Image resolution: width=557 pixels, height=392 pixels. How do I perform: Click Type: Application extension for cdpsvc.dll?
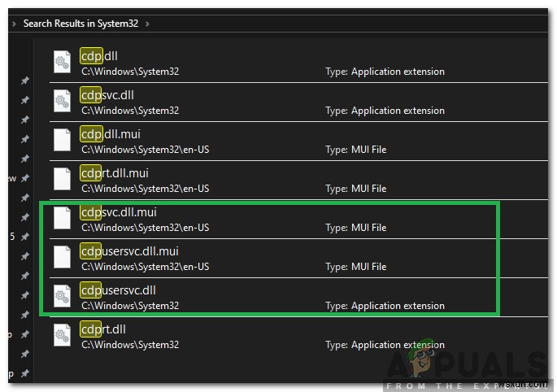point(385,111)
